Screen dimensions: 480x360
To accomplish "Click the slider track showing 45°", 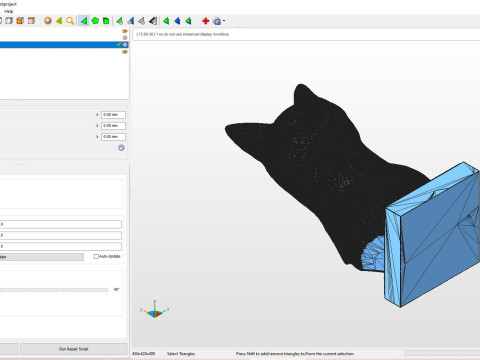I will coord(54,290).
